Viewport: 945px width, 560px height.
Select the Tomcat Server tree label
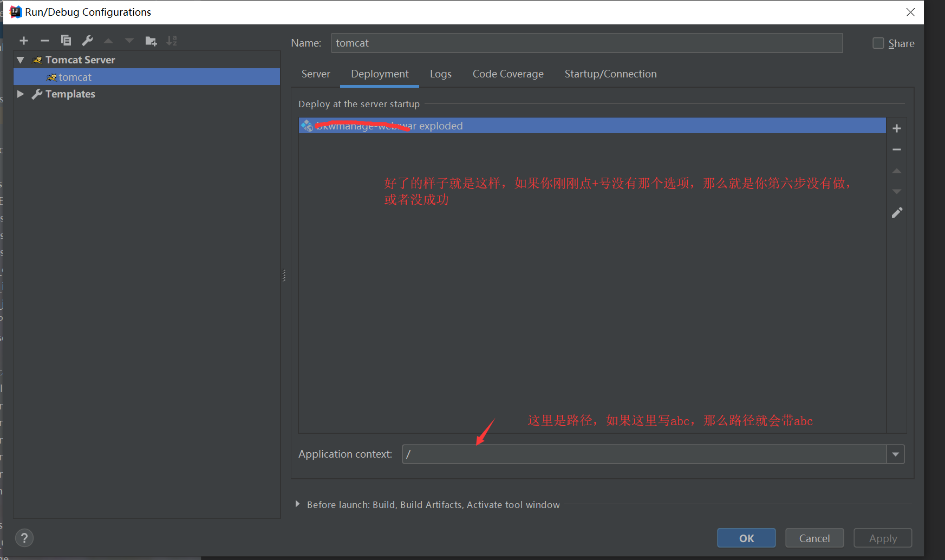point(80,60)
